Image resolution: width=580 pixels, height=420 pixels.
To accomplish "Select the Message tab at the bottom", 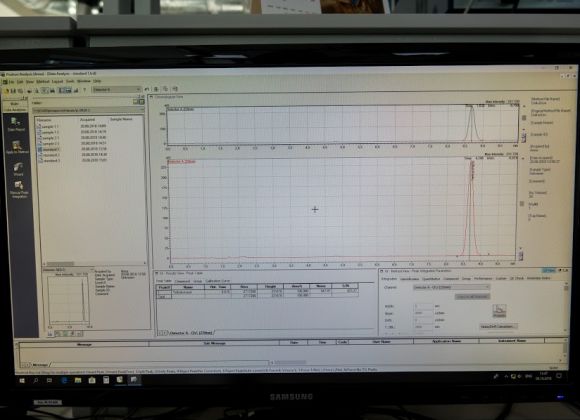I will (x=40, y=365).
